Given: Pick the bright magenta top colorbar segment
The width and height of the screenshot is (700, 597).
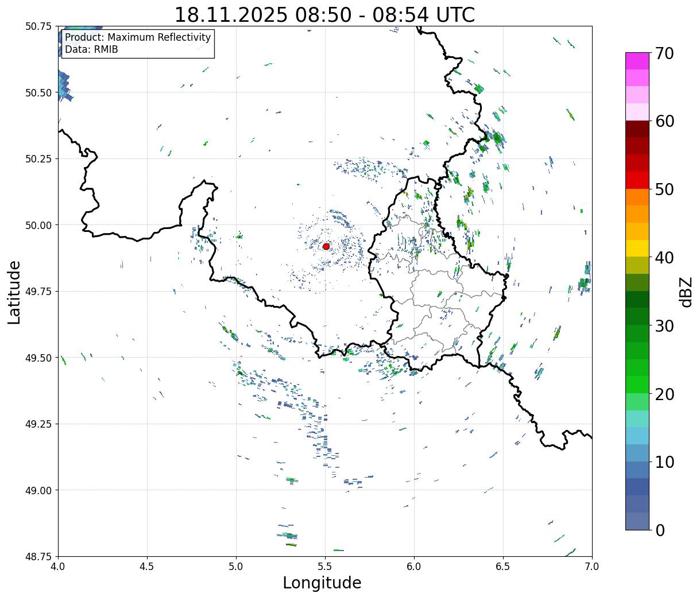Looking at the screenshot, I should [x=637, y=61].
